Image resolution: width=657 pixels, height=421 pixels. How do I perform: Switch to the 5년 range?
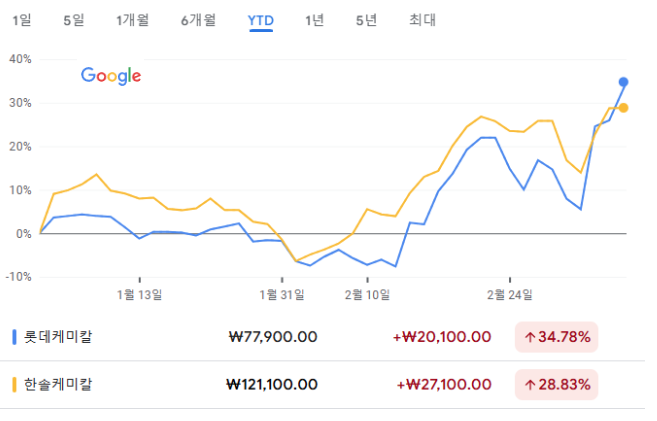coord(366,20)
